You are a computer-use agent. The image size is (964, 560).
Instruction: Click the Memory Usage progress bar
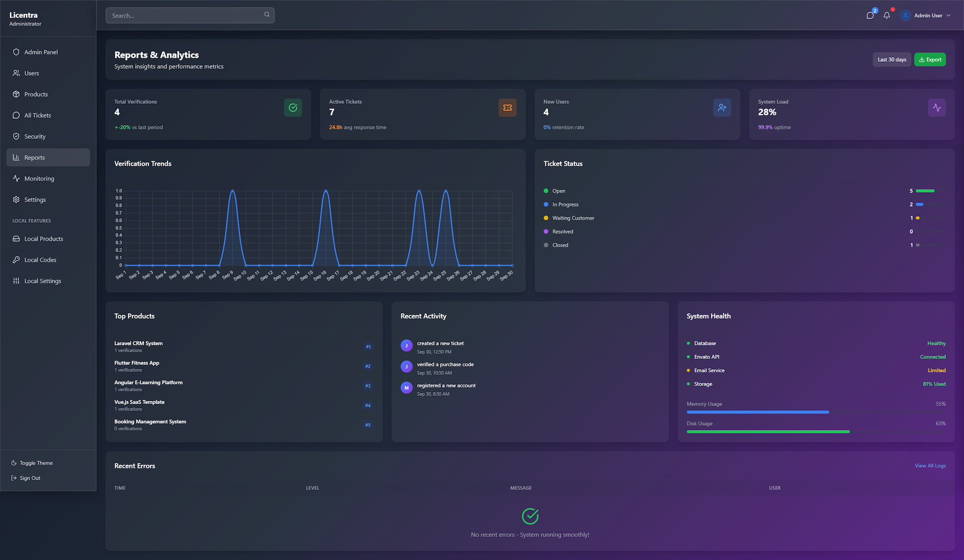[815, 412]
